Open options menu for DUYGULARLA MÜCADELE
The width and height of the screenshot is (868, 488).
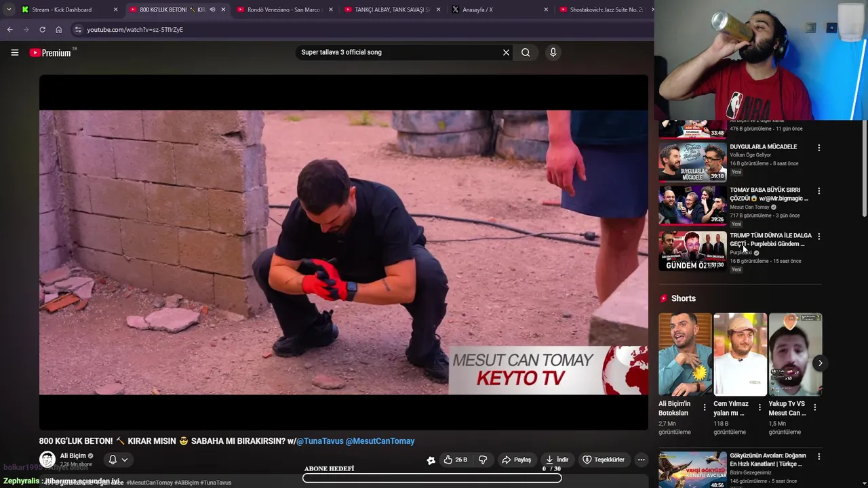pos(818,148)
